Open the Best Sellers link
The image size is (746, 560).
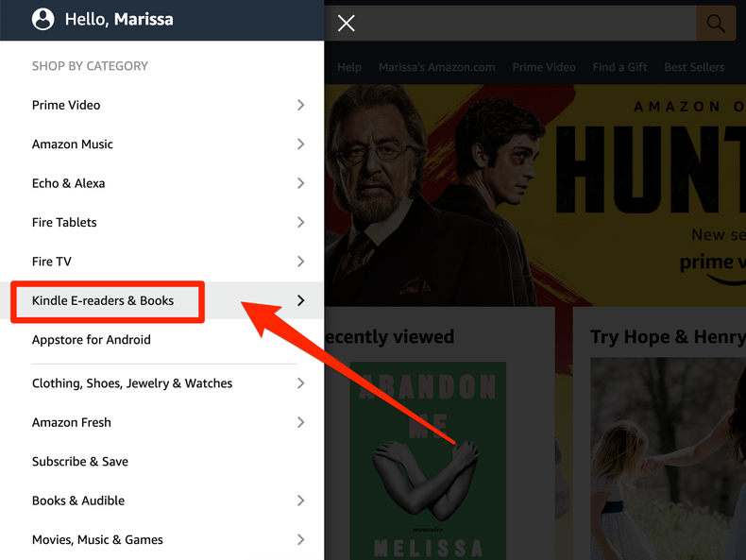pyautogui.click(x=694, y=67)
